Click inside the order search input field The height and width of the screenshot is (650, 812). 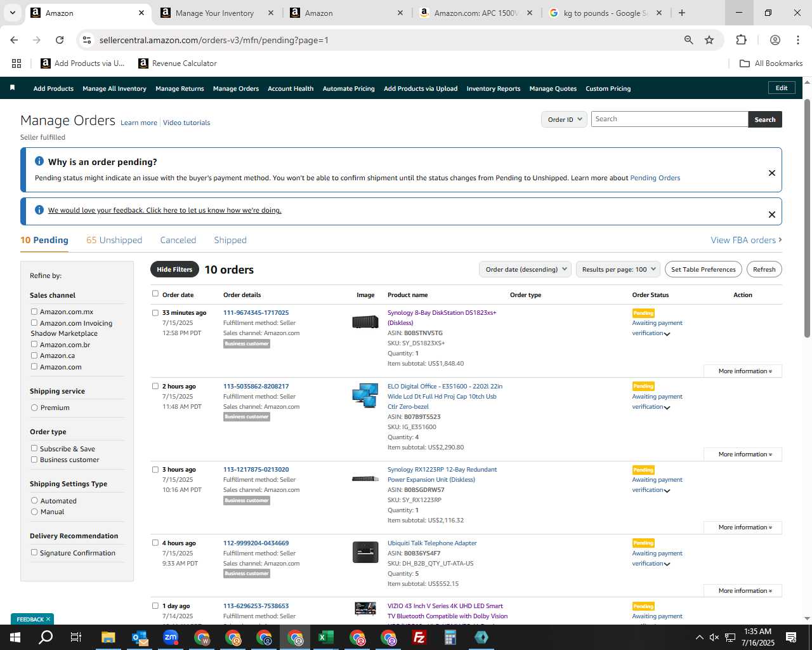(669, 119)
